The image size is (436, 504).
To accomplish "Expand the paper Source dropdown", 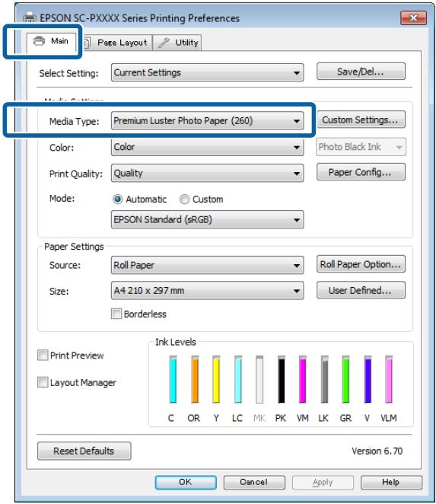I will click(207, 265).
